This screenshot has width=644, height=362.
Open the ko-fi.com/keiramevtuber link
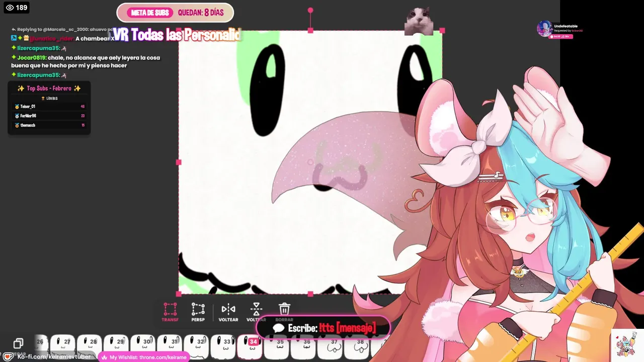click(x=54, y=356)
